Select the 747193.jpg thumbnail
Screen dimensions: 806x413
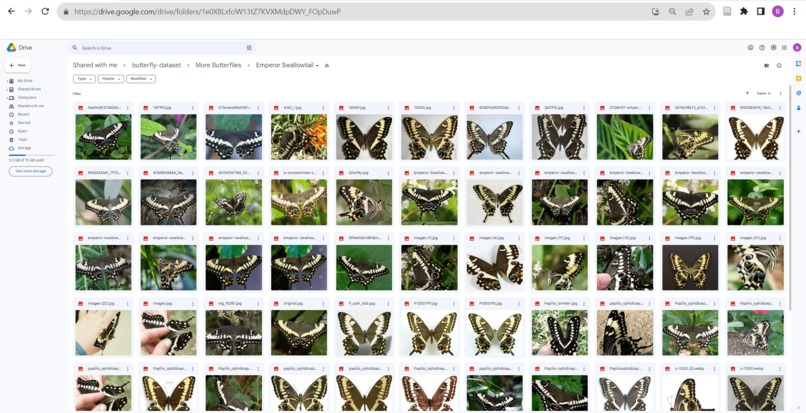[168, 137]
